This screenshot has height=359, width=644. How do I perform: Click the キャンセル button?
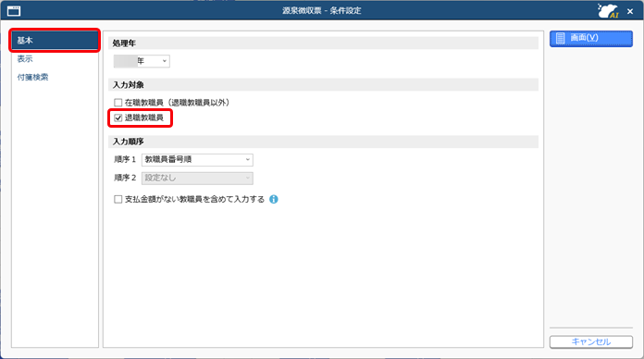(591, 341)
